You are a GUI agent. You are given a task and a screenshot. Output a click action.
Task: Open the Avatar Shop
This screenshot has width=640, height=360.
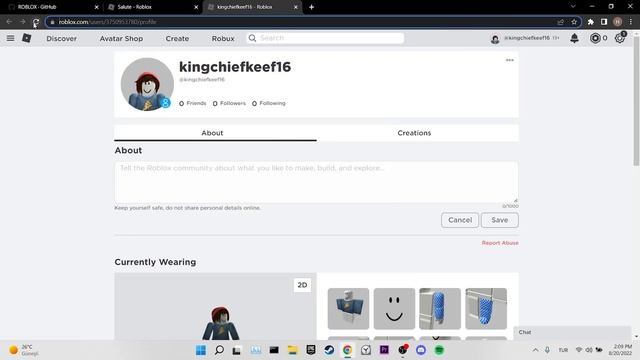121,38
